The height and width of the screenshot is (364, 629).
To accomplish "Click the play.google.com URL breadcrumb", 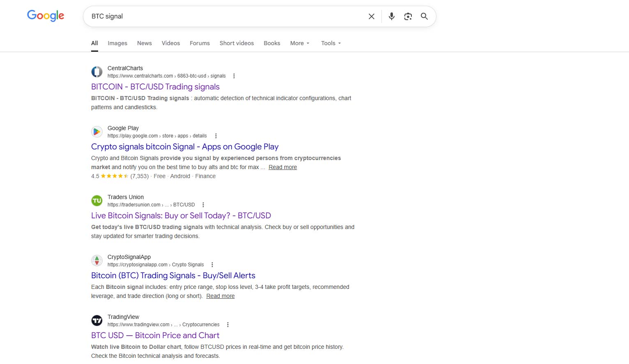I will [x=157, y=136].
